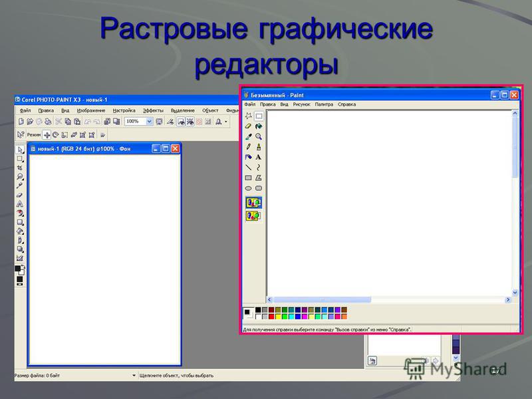This screenshot has height=399, width=532.
Task: Choose the Curve tool in Paint
Action: (259, 168)
